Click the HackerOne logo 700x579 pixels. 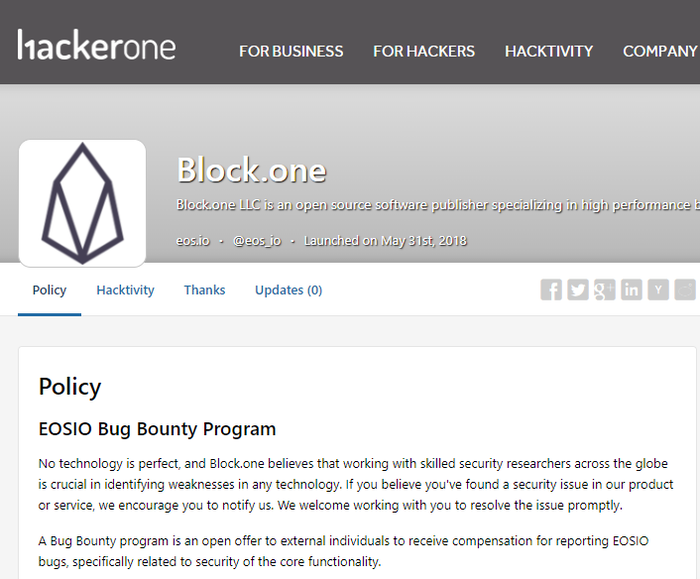(96, 45)
